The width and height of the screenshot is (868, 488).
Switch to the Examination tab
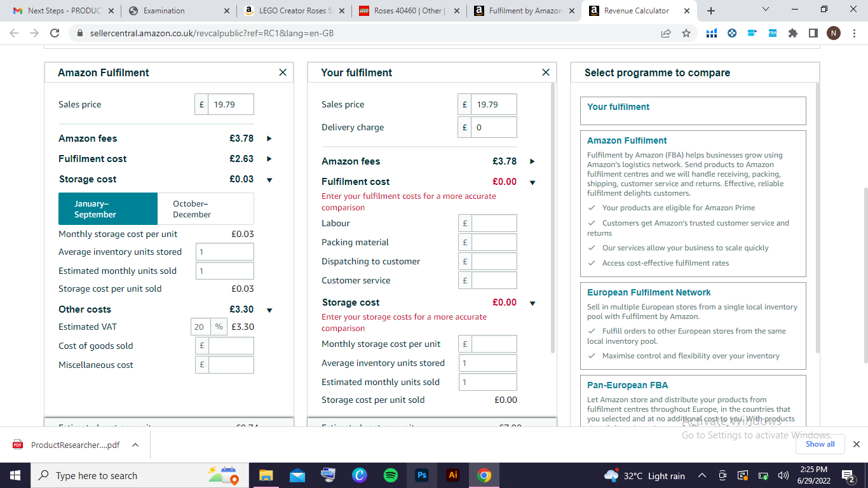[179, 11]
